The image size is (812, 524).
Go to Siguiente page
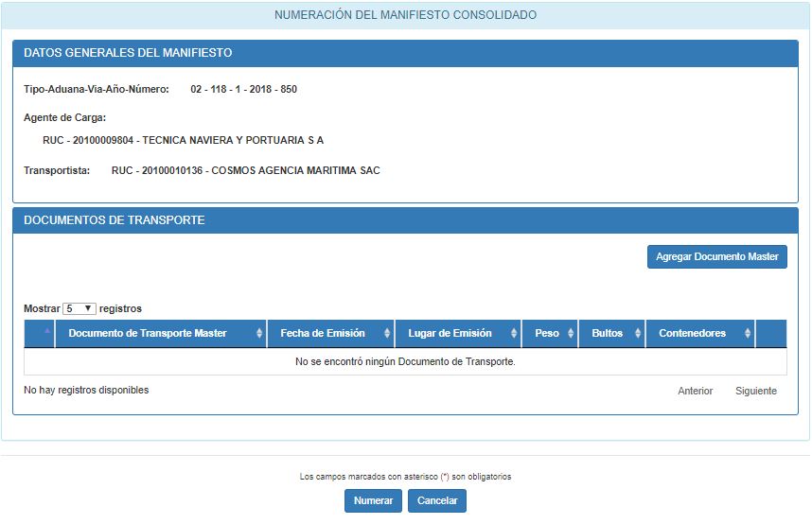pyautogui.click(x=756, y=391)
